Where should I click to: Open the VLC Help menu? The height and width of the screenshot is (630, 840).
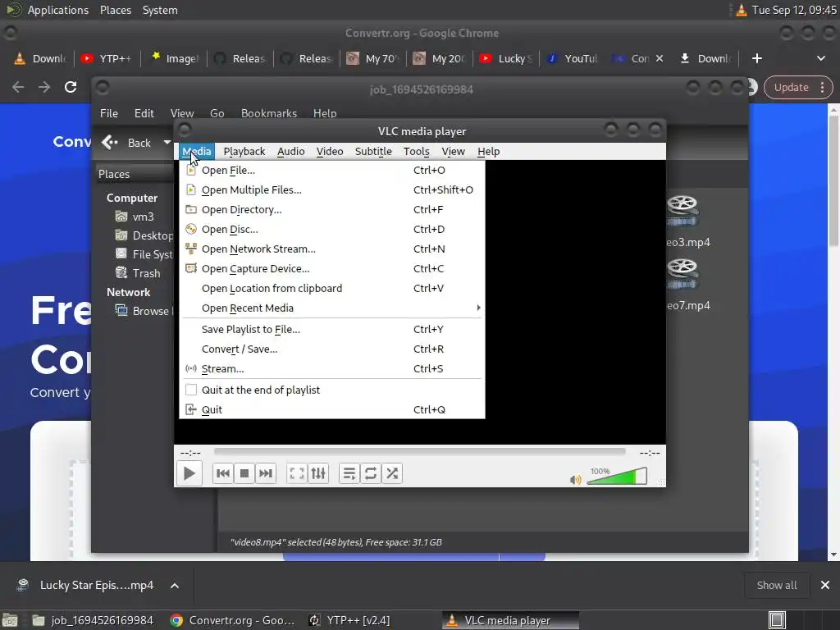point(489,152)
